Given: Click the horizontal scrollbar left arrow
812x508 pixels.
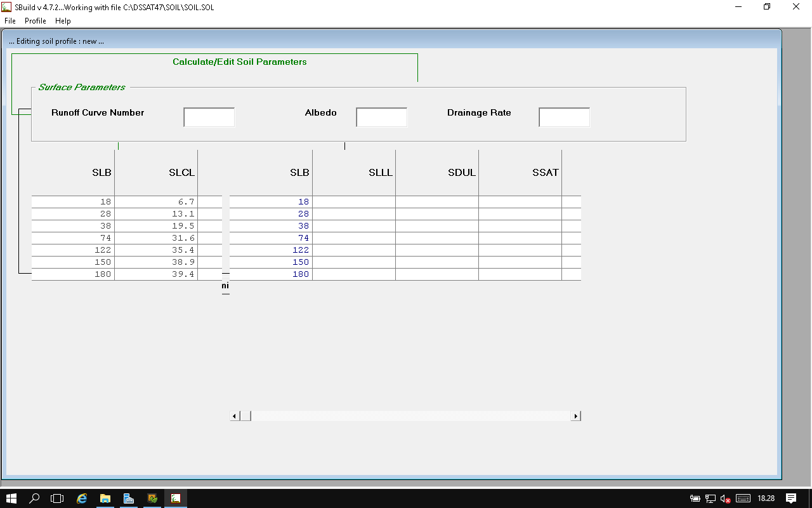Looking at the screenshot, I should click(235, 416).
